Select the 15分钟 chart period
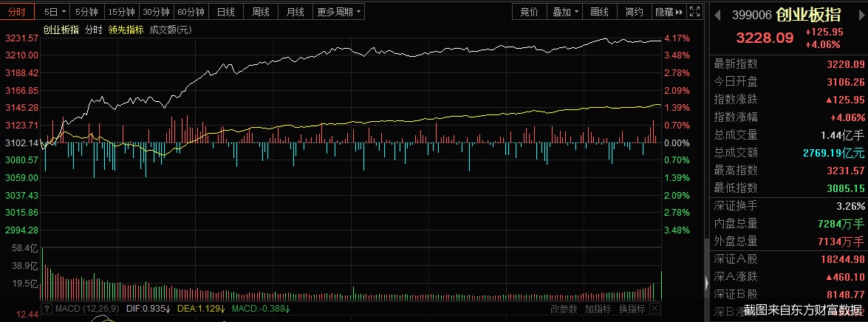 click(121, 11)
